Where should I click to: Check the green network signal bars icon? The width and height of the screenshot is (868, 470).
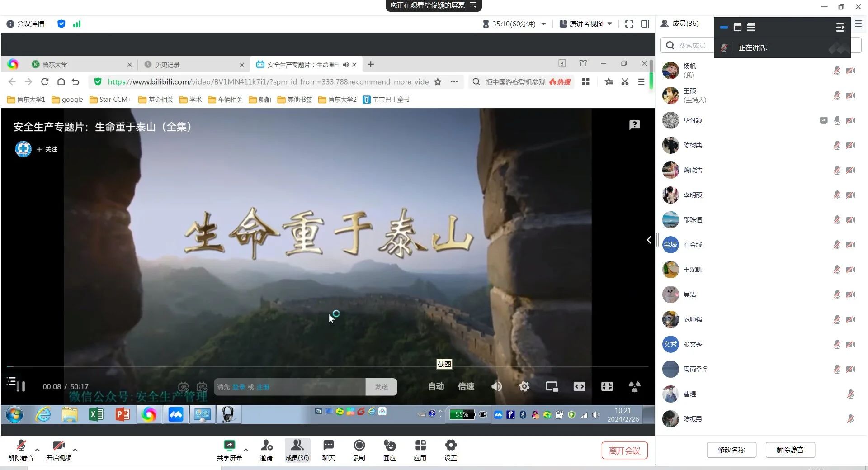tap(77, 24)
